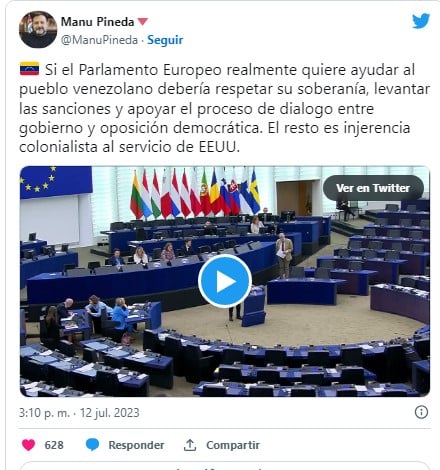The height and width of the screenshot is (470, 440).
Task: Open Manu Pineda's profile picture
Action: click(38, 30)
